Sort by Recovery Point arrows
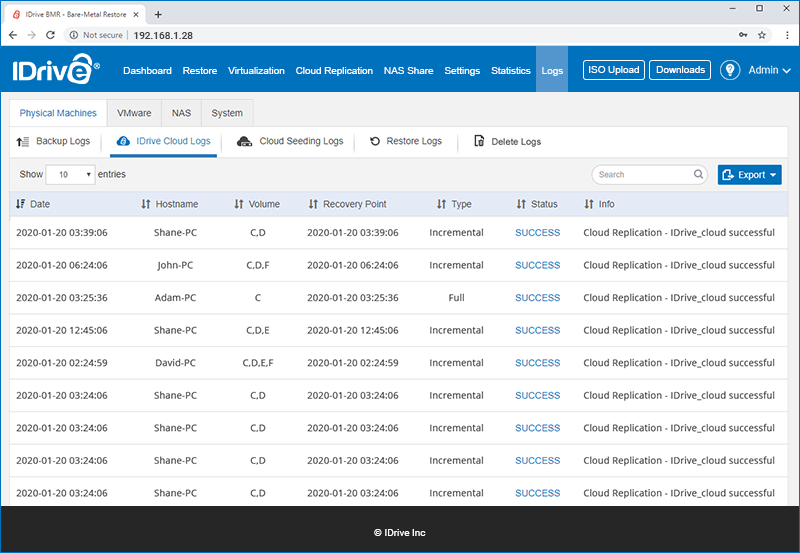 [x=313, y=204]
